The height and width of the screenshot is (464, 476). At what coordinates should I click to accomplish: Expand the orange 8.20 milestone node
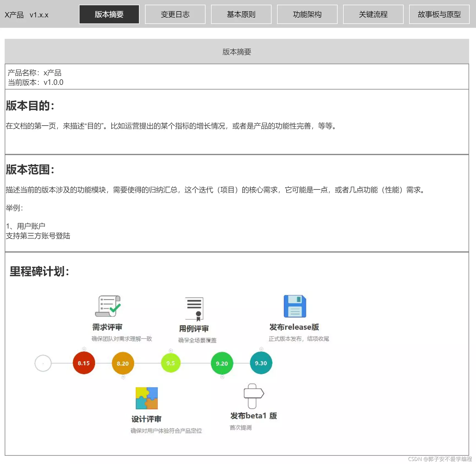pos(123,363)
